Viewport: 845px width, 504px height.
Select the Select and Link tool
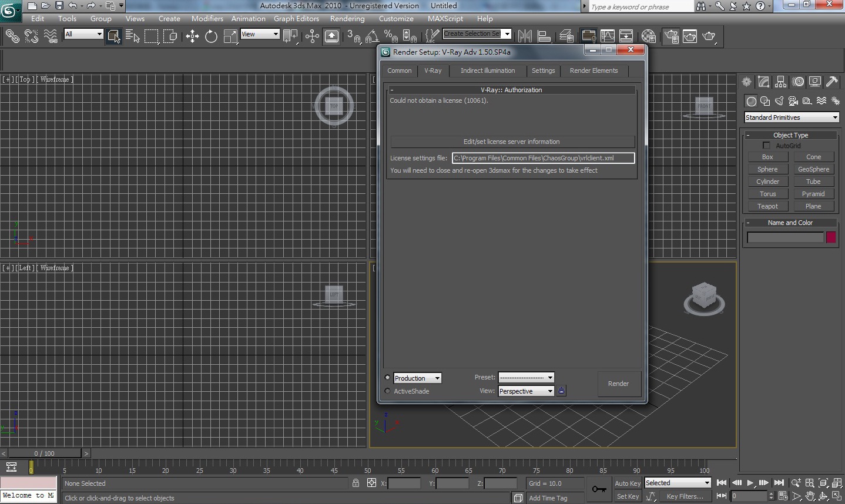(12, 36)
